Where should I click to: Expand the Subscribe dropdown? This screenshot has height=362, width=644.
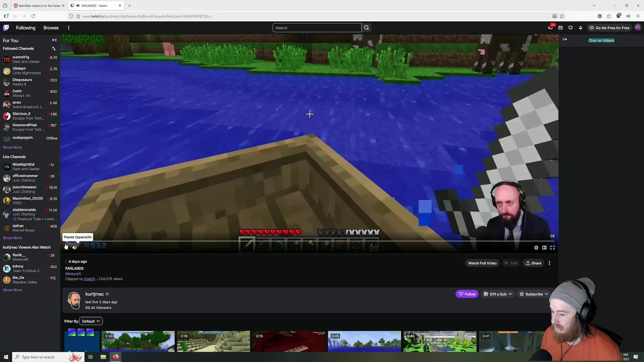(x=534, y=294)
